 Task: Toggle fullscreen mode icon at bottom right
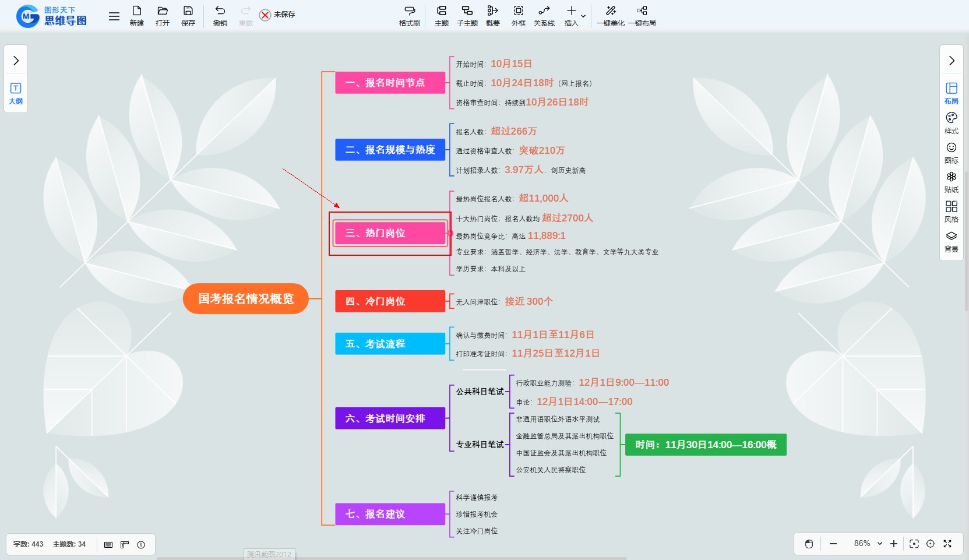pyautogui.click(x=947, y=544)
